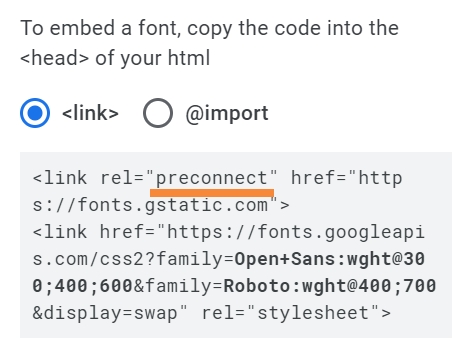Click the first <link rel= tag opening
The height and width of the screenshot is (363, 474).
88,178
